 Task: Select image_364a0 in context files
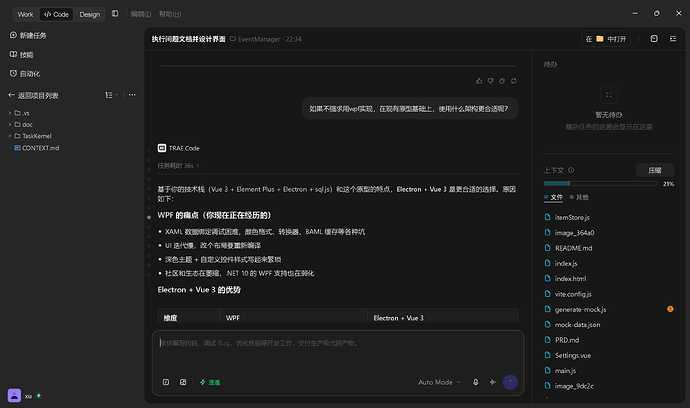click(x=574, y=232)
